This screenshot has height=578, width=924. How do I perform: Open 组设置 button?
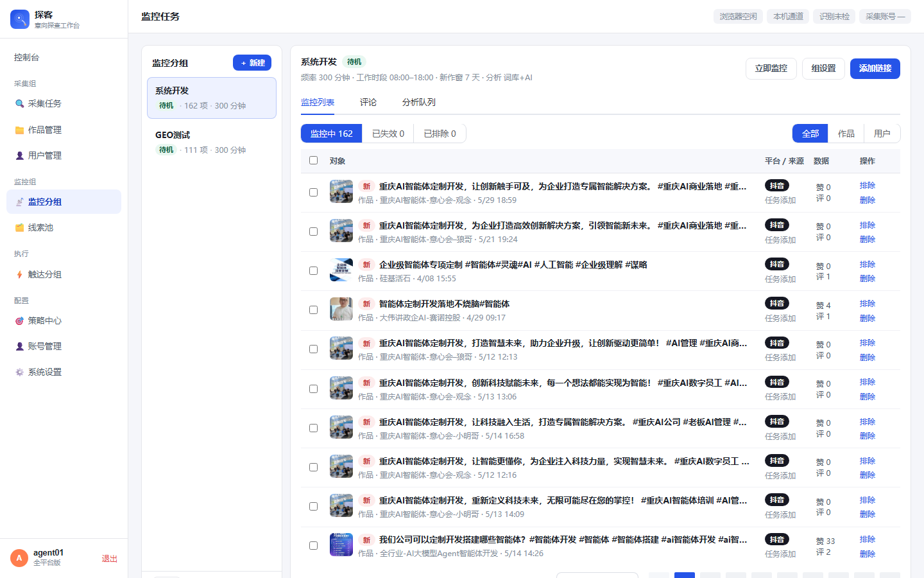pyautogui.click(x=823, y=69)
